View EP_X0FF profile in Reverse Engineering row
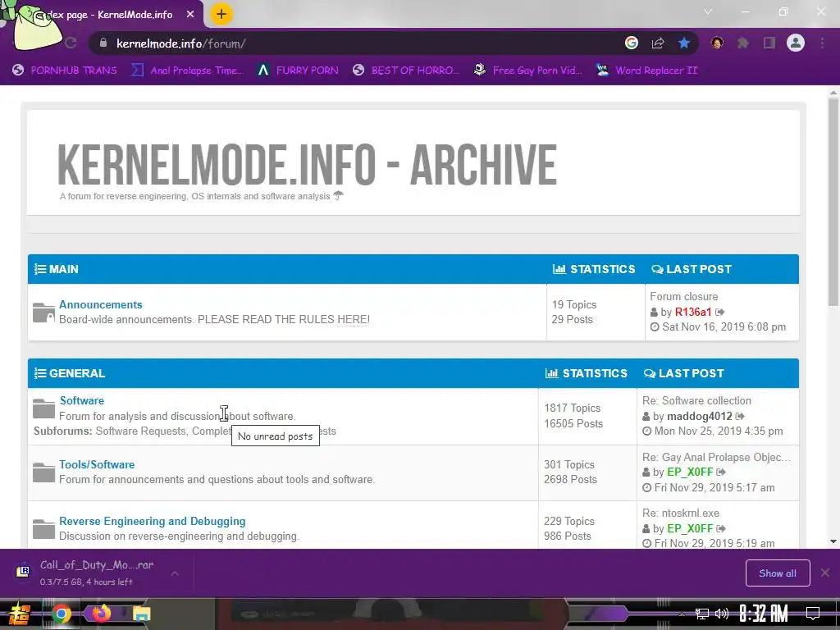The image size is (840, 630). (x=690, y=529)
